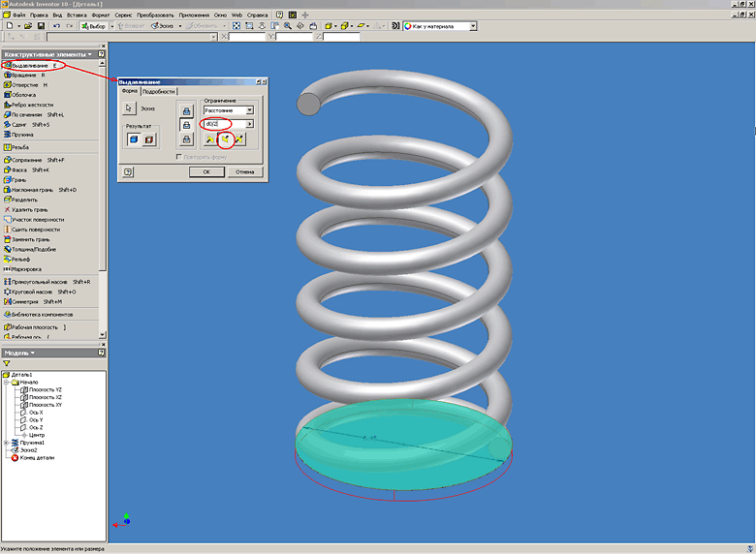Click the Эскиз profile selection arrow button
This screenshot has height=554, width=756.
pyautogui.click(x=129, y=108)
